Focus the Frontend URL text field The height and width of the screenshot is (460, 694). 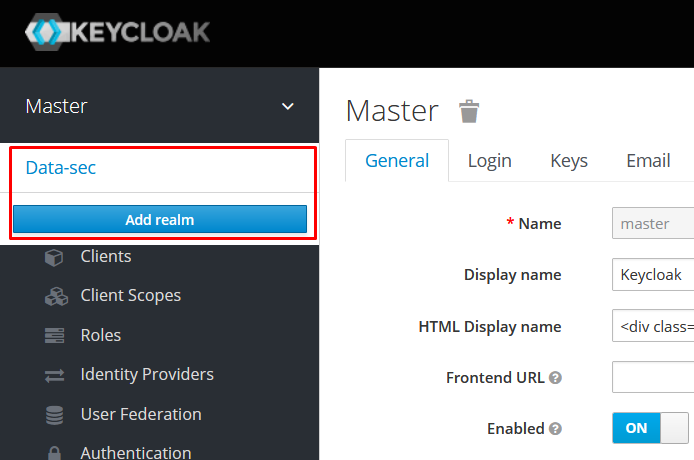click(x=653, y=378)
